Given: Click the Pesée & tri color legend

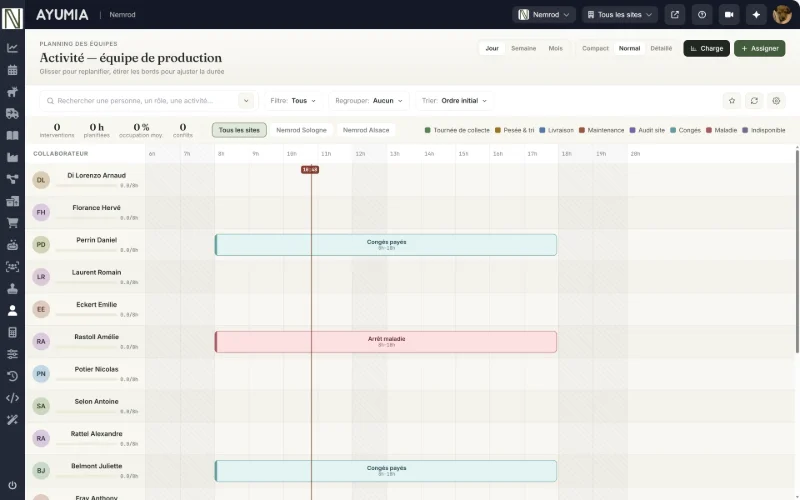Looking at the screenshot, I should click(x=514, y=130).
